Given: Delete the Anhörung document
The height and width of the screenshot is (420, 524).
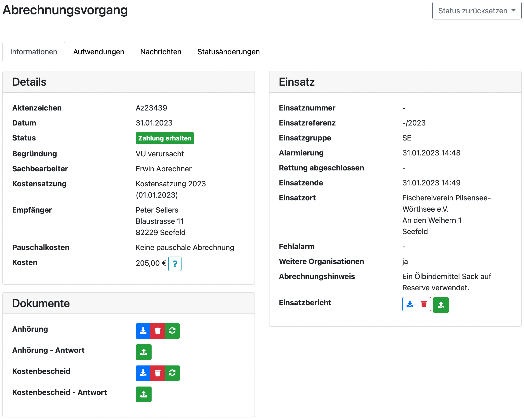Looking at the screenshot, I should click(x=157, y=331).
